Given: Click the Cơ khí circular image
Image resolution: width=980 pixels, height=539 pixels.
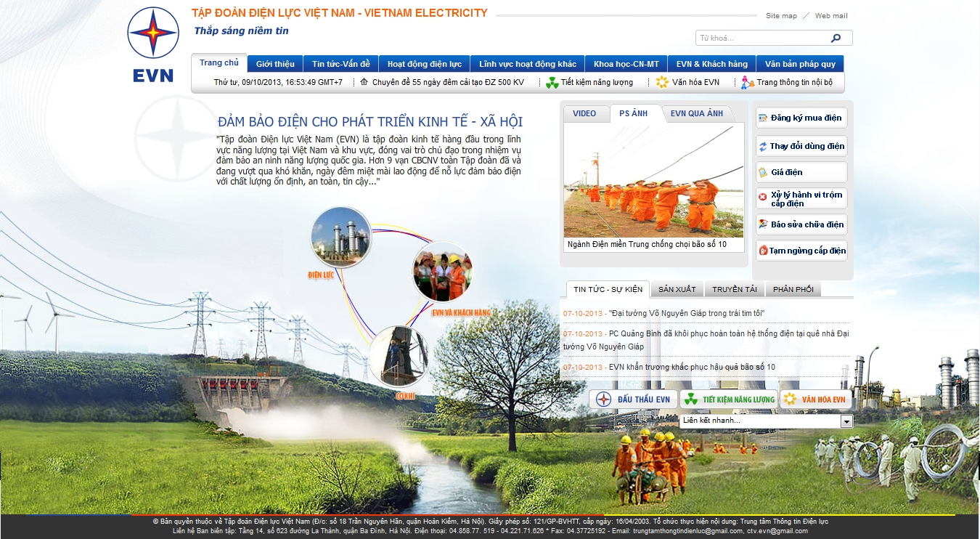Looking at the screenshot, I should (398, 355).
